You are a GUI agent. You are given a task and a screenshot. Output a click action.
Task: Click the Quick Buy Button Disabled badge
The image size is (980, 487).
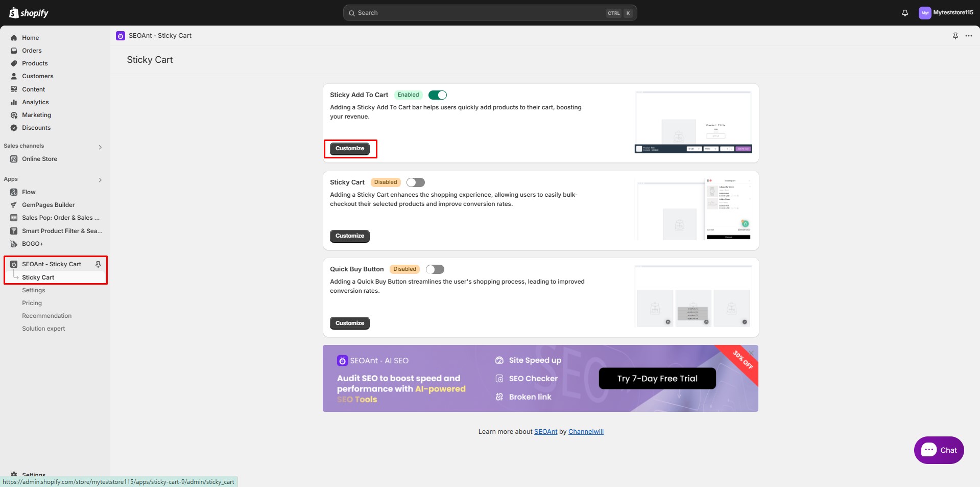404,269
